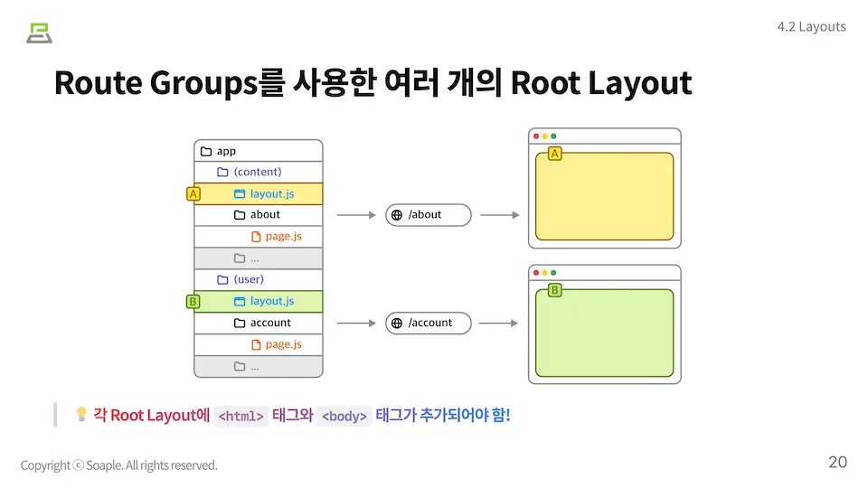Click the Soaple logo icon

39,33
